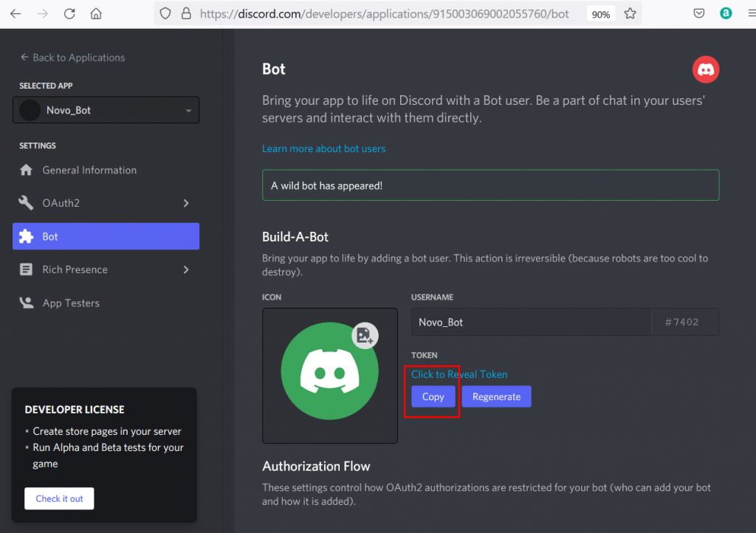Reload the page with refresh icon

click(69, 13)
